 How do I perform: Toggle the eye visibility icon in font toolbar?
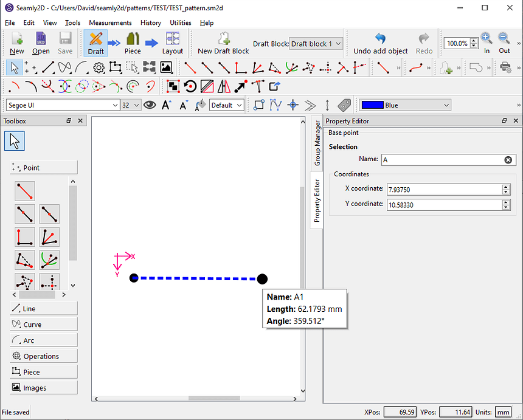point(149,105)
